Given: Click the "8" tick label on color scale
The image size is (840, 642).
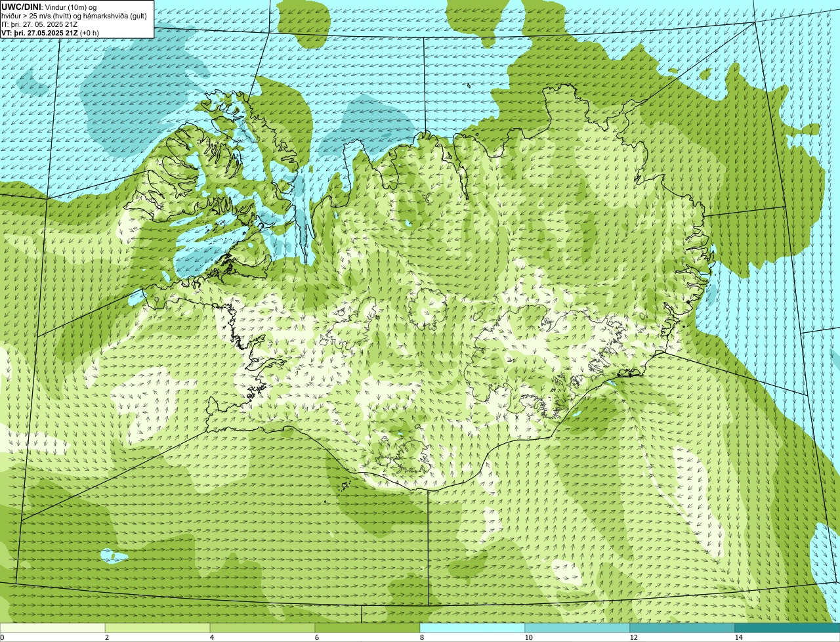Looking at the screenshot, I should coord(422,637).
